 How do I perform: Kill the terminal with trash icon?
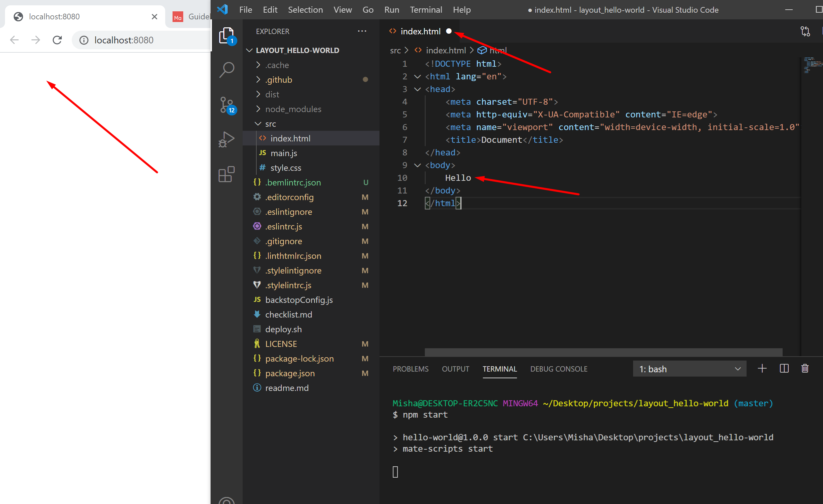coord(805,369)
